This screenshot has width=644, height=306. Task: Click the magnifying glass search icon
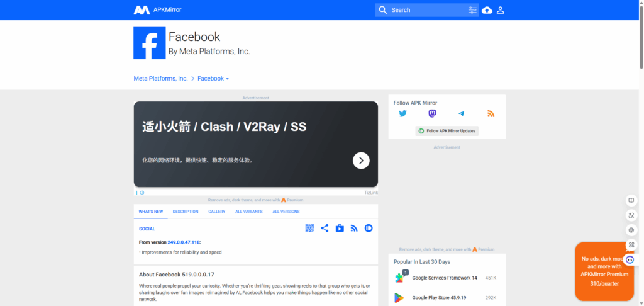point(383,10)
